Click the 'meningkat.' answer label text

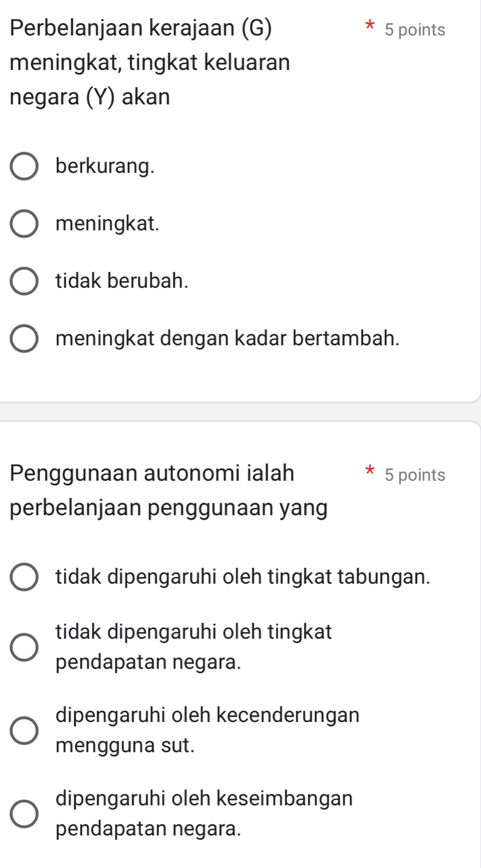click(x=108, y=224)
